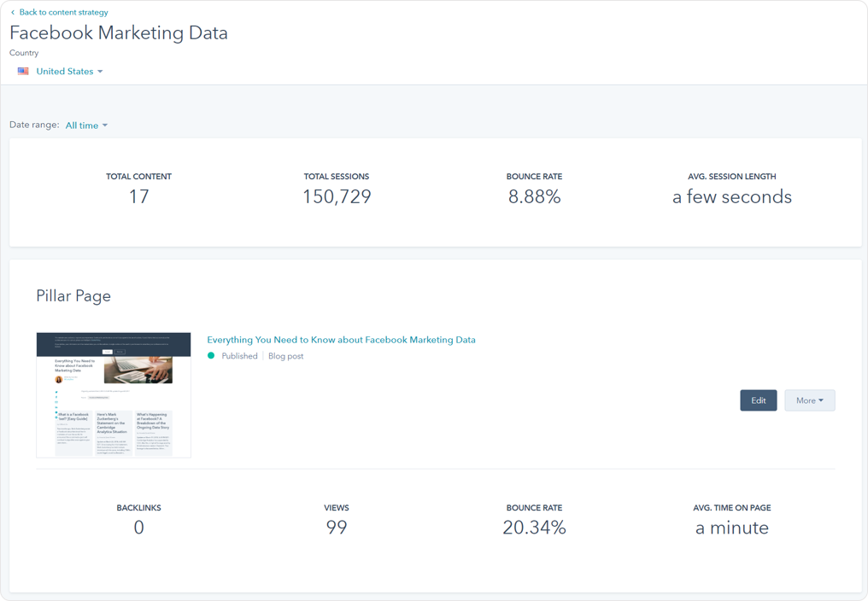Click the caret arrow beside United States
The height and width of the screenshot is (601, 868).
(100, 72)
